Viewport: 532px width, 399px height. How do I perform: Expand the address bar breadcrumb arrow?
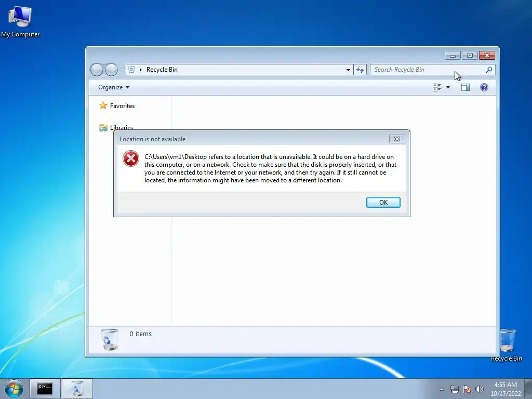click(140, 70)
